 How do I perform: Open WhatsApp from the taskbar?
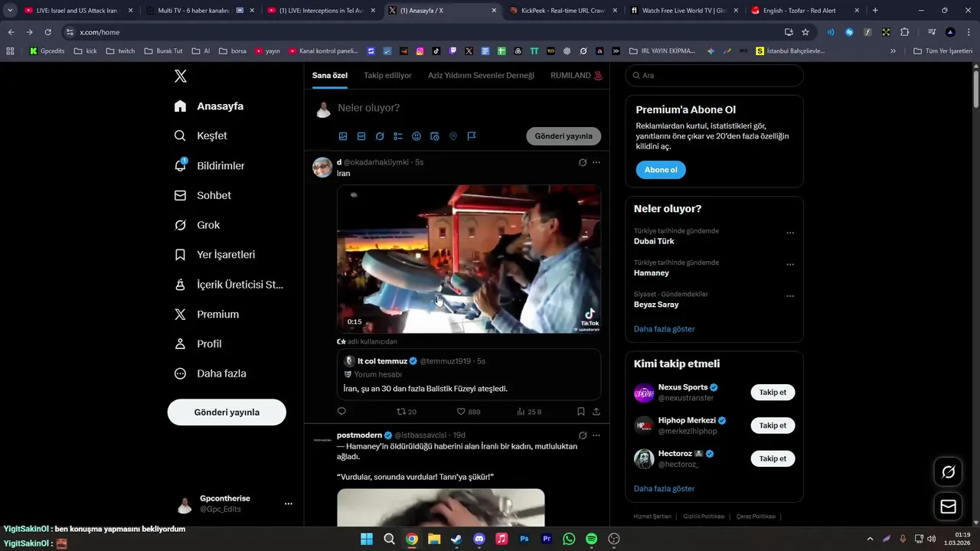[569, 539]
